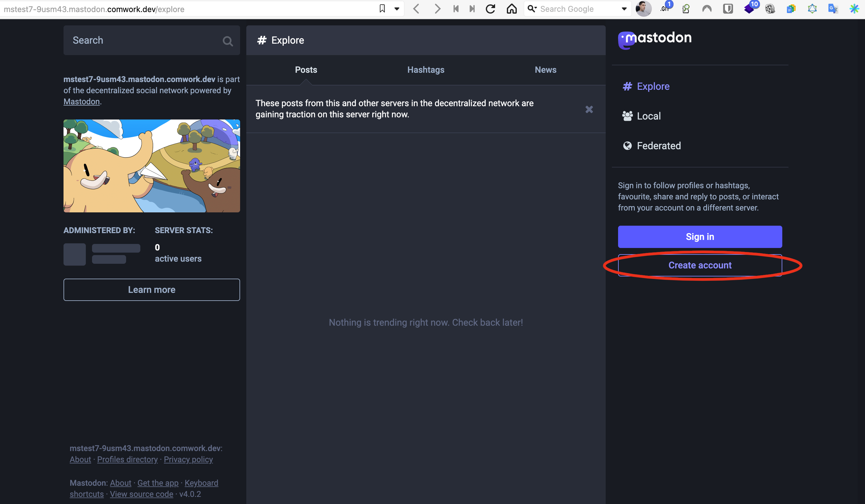Switch to the News tab
This screenshot has width=865, height=504.
click(x=546, y=70)
